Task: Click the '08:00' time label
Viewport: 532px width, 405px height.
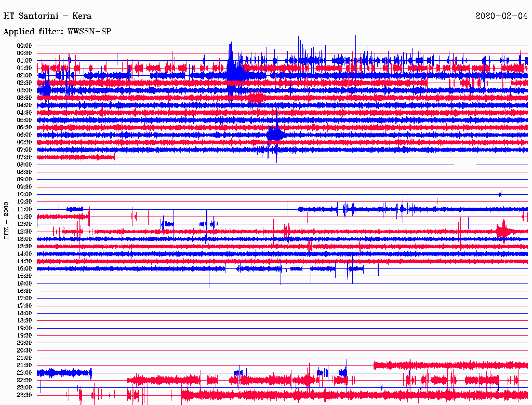Action: pyautogui.click(x=24, y=165)
